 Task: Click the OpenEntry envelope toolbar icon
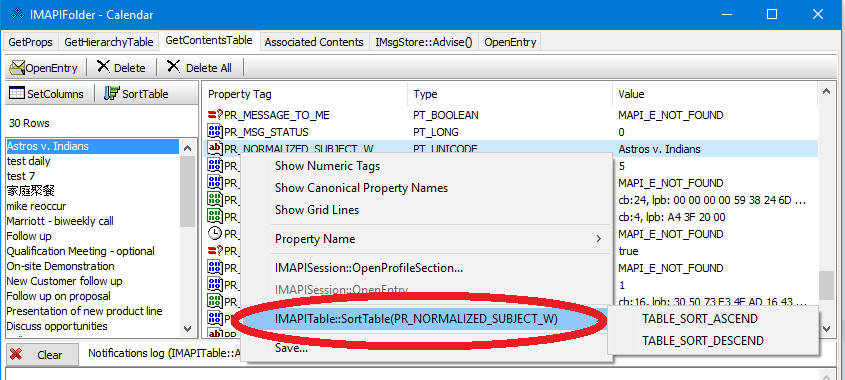[x=17, y=67]
